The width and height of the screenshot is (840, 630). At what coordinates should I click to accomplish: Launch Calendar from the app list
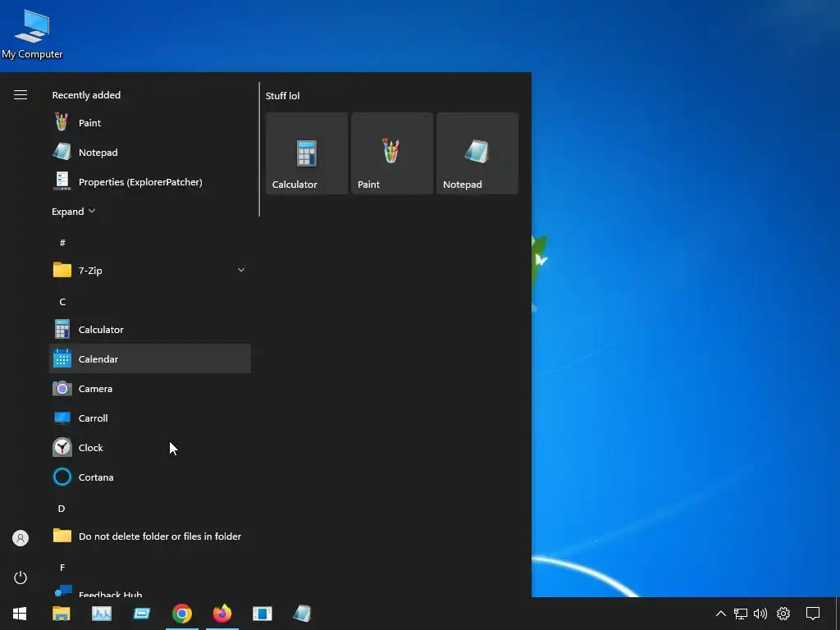click(150, 359)
